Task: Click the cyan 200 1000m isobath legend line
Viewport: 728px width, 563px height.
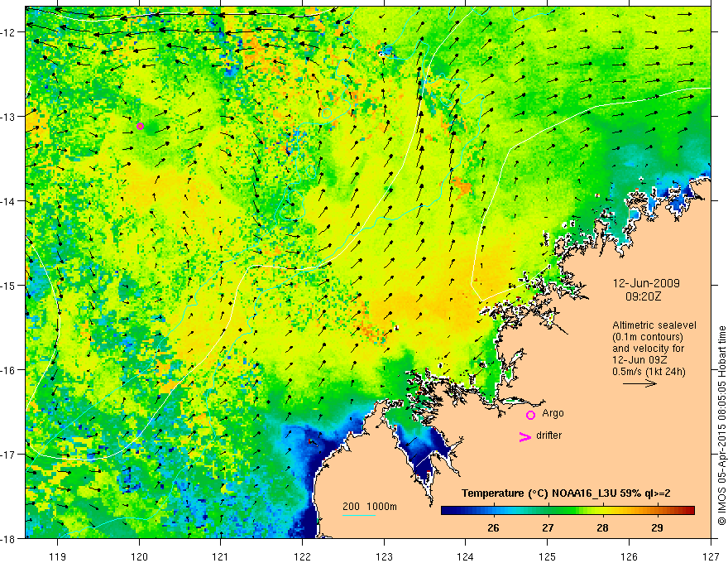Action: (x=359, y=515)
